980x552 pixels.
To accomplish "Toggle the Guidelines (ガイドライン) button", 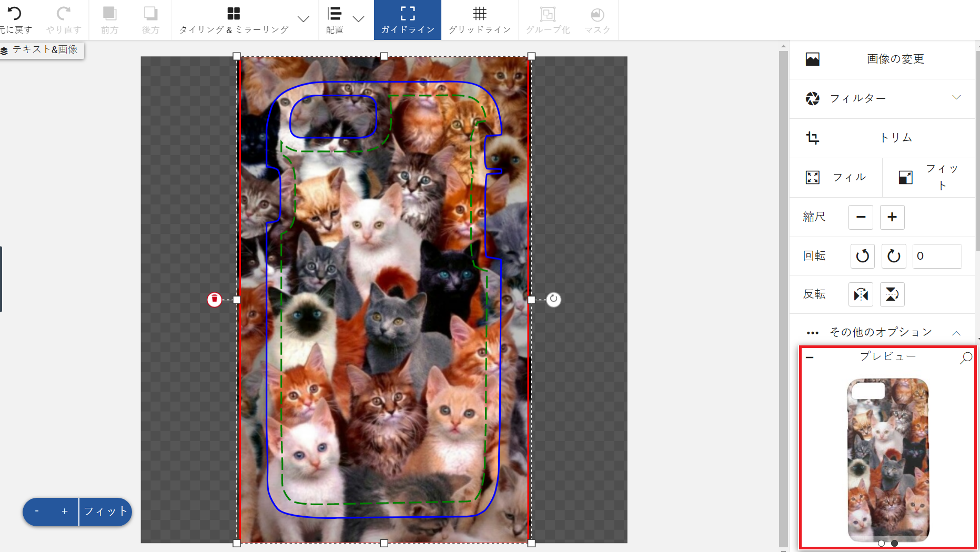I will coord(408,19).
